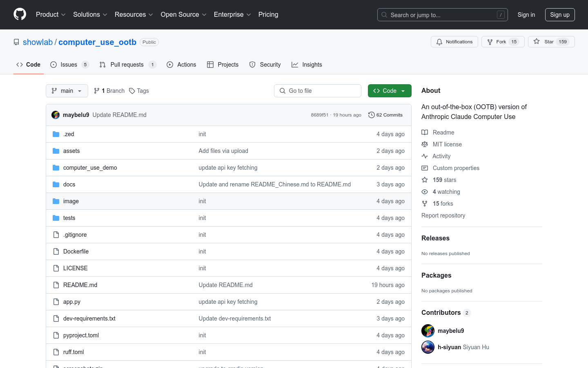This screenshot has width=588, height=368.
Task: Open the computer_use_ootb repository link
Action: [x=97, y=42]
